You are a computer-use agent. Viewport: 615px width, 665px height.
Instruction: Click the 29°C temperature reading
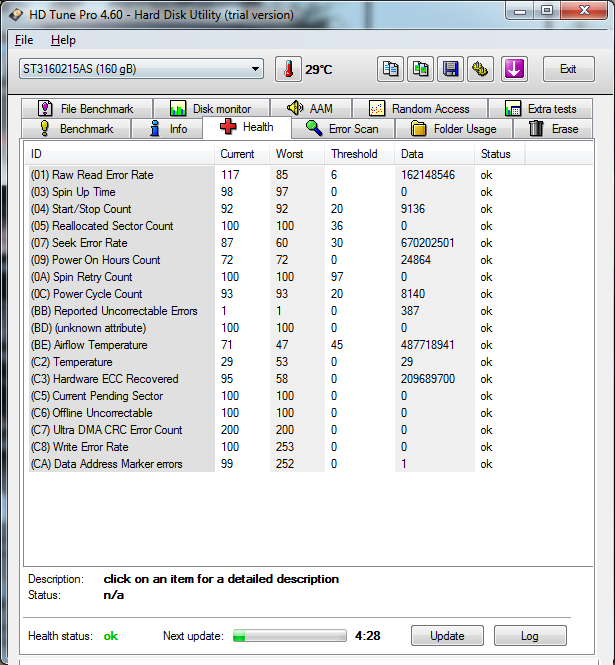(319, 69)
